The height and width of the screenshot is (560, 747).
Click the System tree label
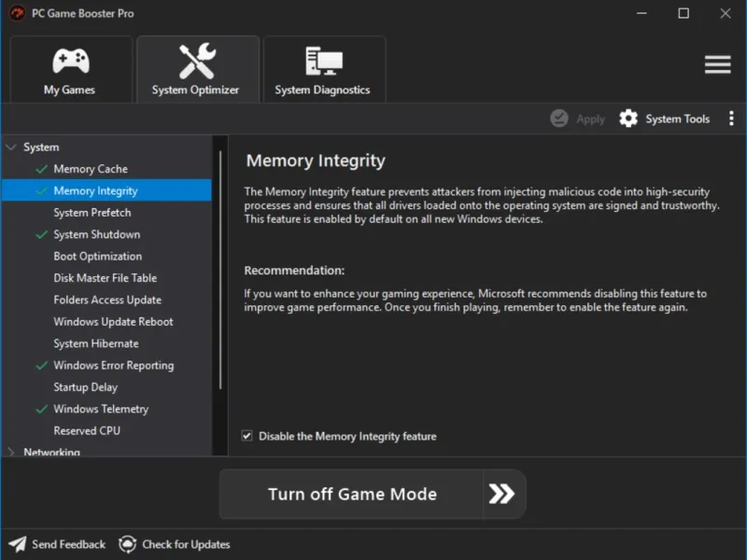pyautogui.click(x=41, y=147)
